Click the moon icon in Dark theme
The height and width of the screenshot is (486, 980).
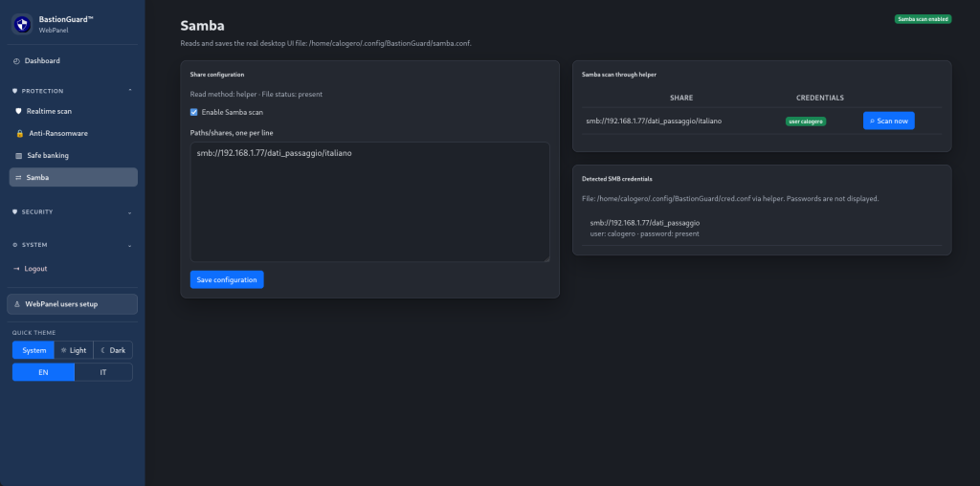(x=103, y=350)
